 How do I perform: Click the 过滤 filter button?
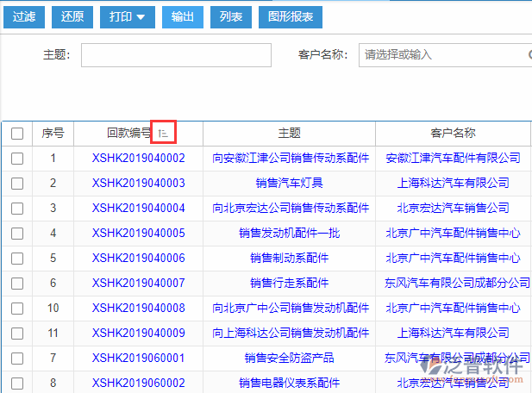24,16
